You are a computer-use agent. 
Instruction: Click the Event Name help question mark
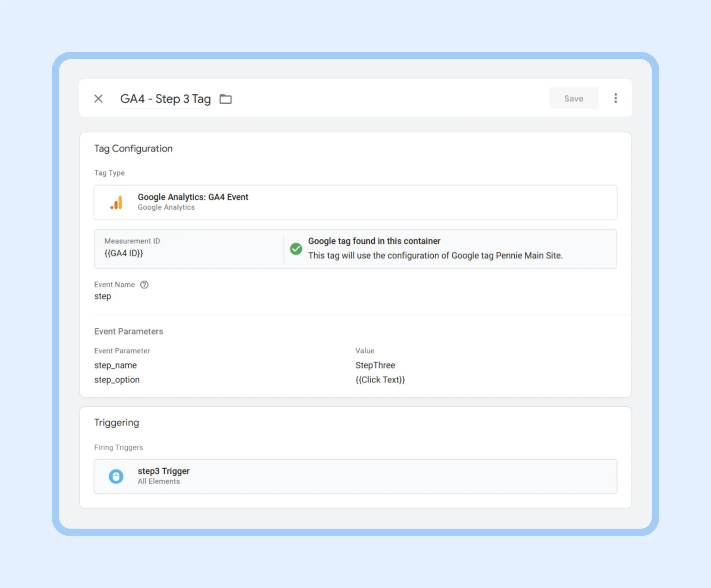click(x=144, y=284)
